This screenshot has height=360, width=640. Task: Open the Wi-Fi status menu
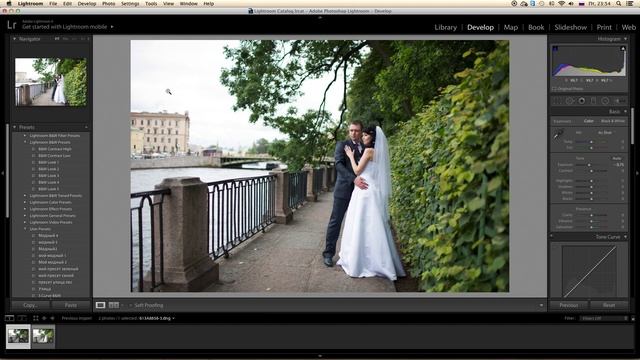click(x=561, y=4)
